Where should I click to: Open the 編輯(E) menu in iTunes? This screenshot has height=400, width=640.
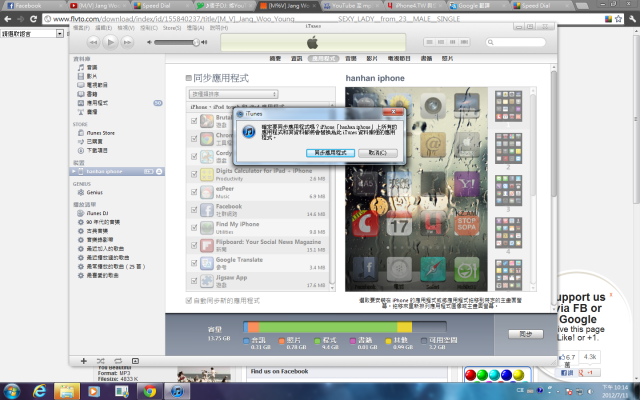click(x=103, y=28)
